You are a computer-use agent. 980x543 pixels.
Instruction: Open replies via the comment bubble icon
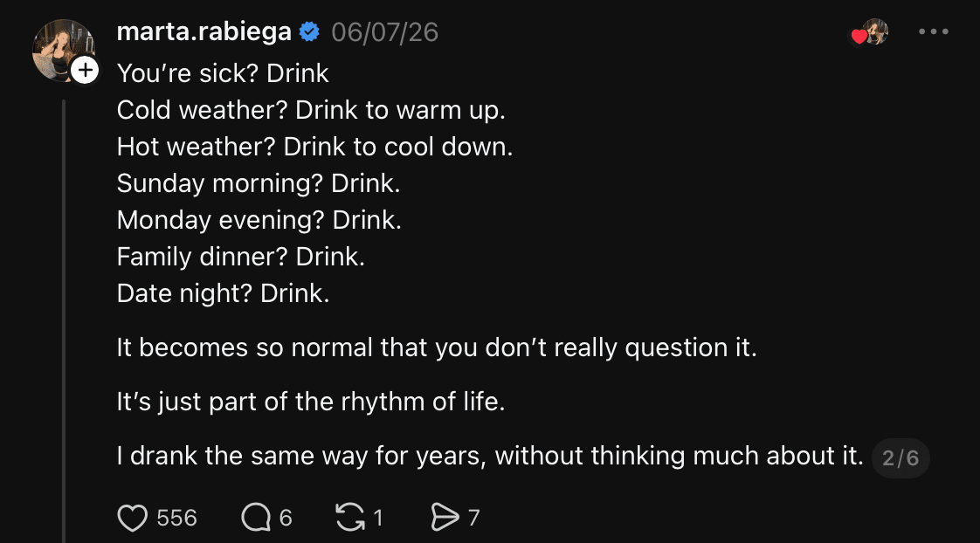[x=256, y=518]
